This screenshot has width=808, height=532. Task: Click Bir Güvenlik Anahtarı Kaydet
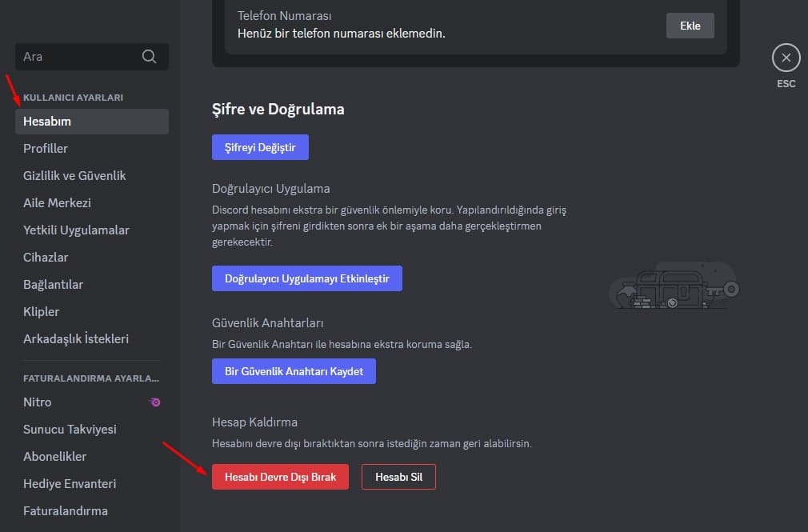(294, 371)
